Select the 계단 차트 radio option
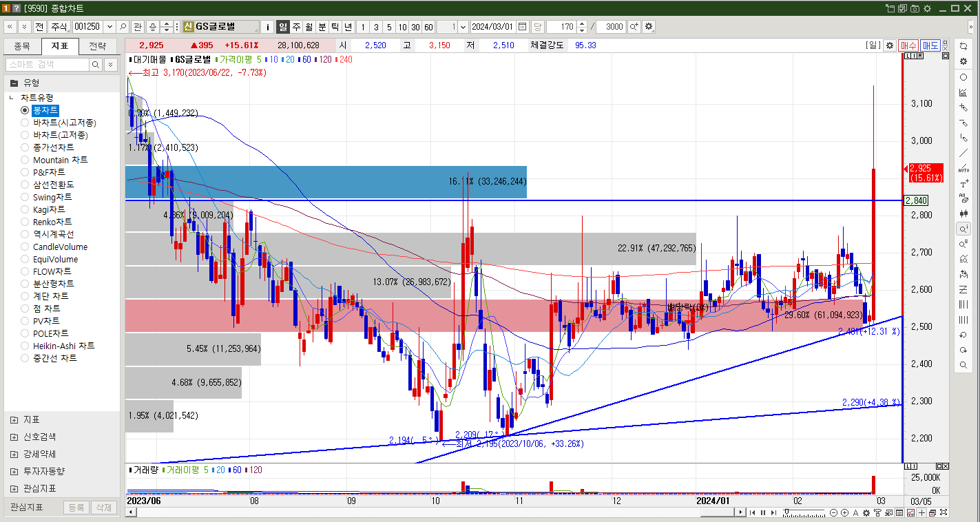The height and width of the screenshot is (522, 980). point(25,296)
